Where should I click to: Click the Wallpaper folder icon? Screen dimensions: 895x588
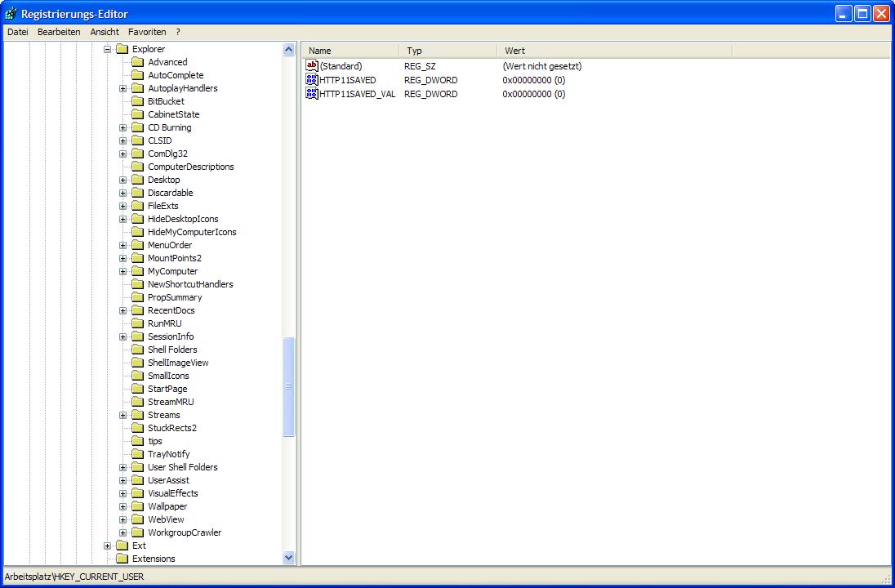click(137, 506)
